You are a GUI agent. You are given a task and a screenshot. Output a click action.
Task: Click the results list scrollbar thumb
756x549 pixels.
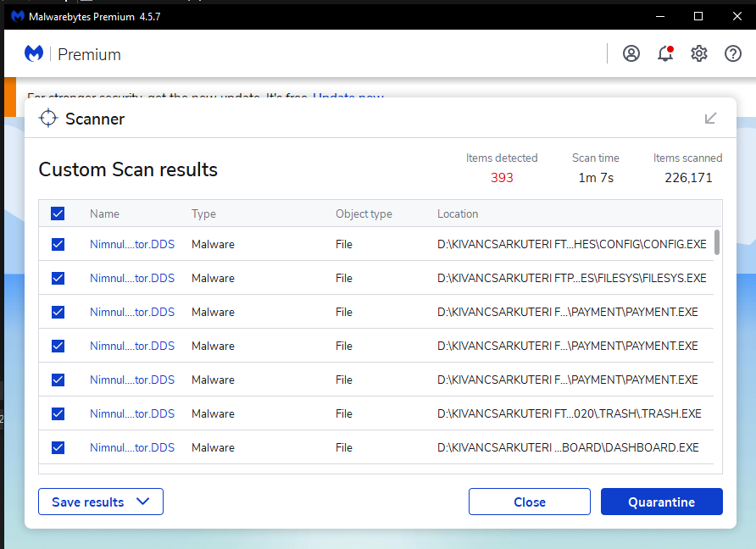point(717,242)
